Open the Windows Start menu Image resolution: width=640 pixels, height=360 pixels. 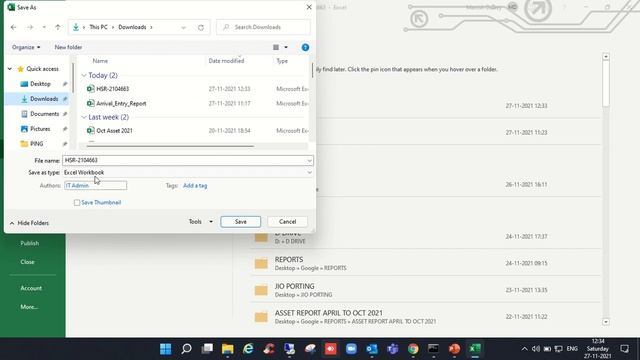point(166,349)
